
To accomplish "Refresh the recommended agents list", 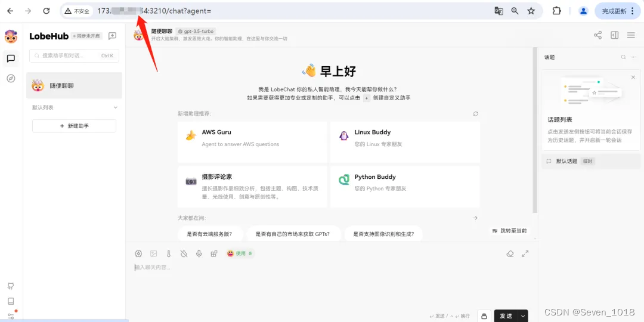I will point(475,114).
